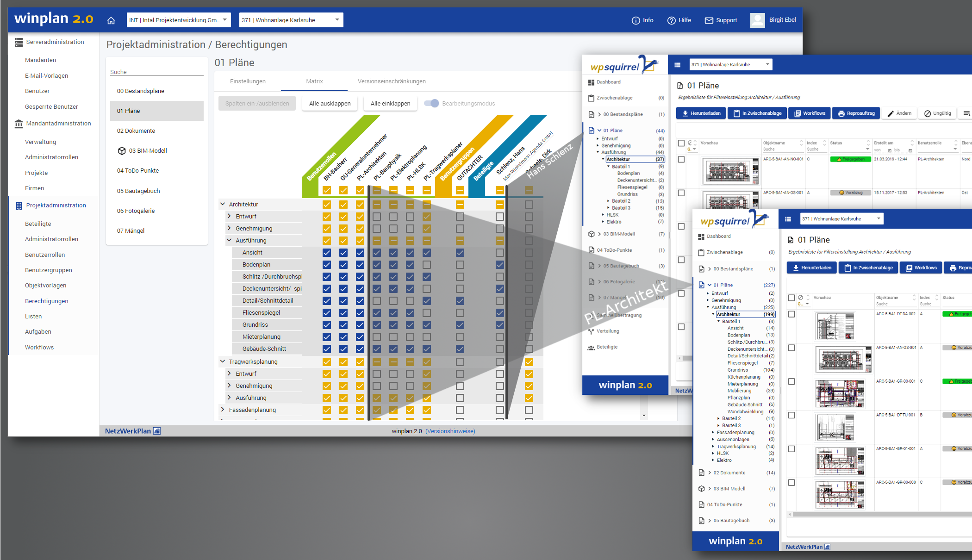Click the Dashboard icon in the lower wpsquirrel window
This screenshot has height=560, width=972.
pos(701,237)
